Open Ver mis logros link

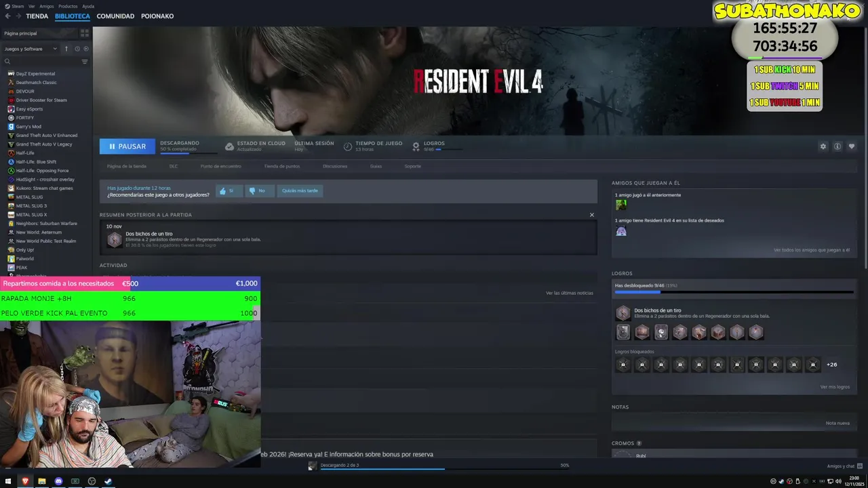coord(835,387)
